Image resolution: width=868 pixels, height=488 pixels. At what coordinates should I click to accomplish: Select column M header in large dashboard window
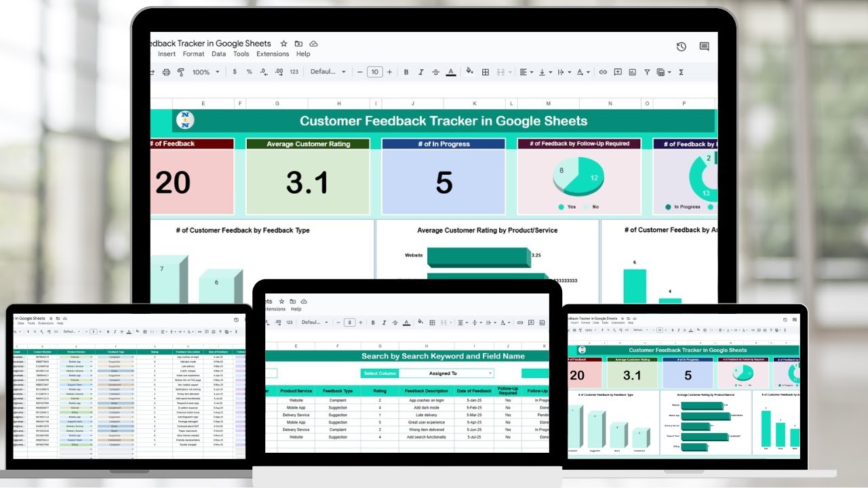tap(548, 104)
